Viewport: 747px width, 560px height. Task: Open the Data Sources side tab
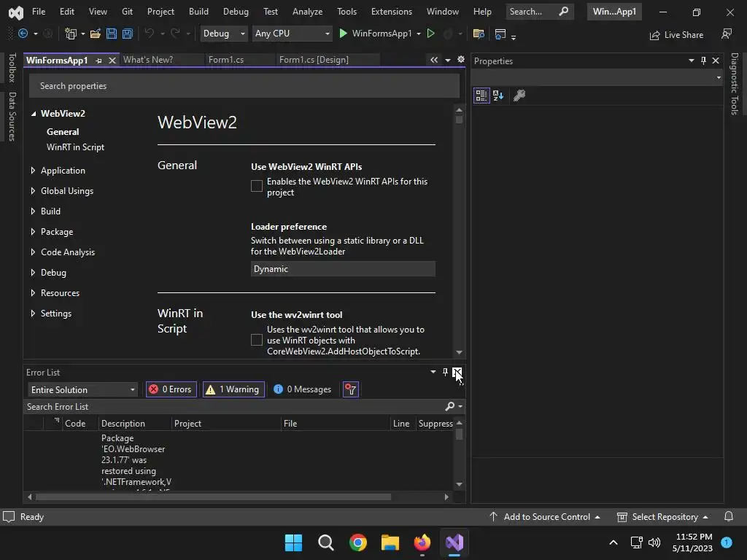click(x=12, y=117)
